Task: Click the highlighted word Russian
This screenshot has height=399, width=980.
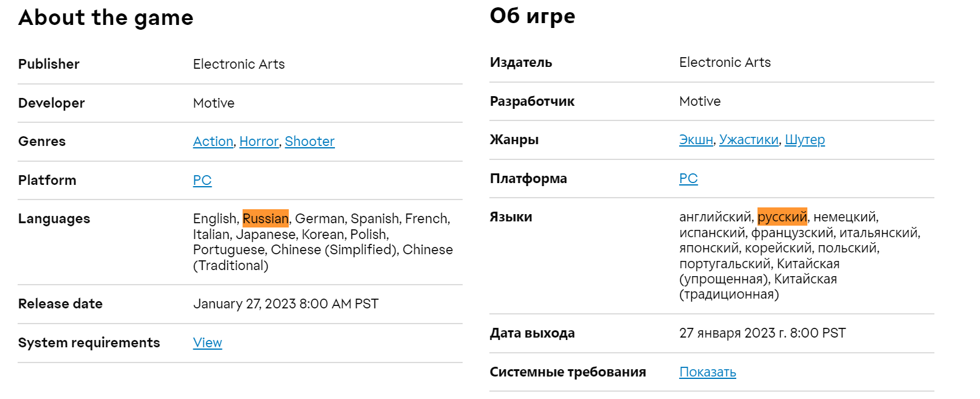Action: (265, 218)
